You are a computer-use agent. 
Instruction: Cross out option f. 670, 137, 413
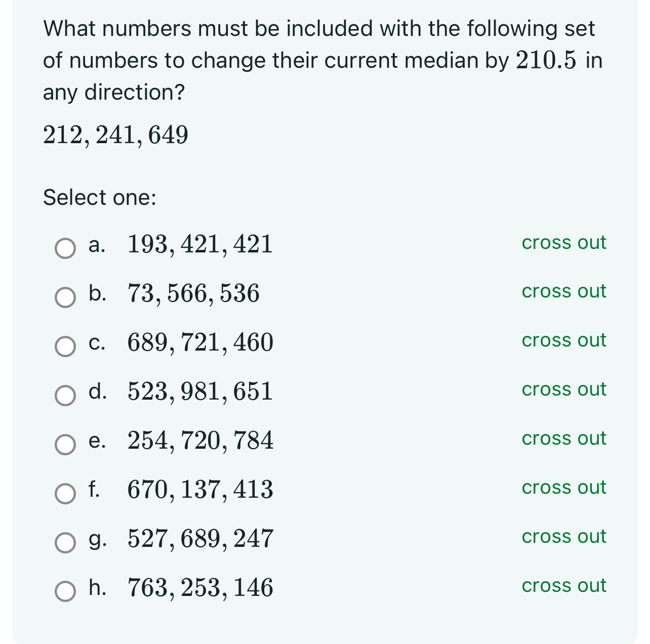pyautogui.click(x=563, y=488)
